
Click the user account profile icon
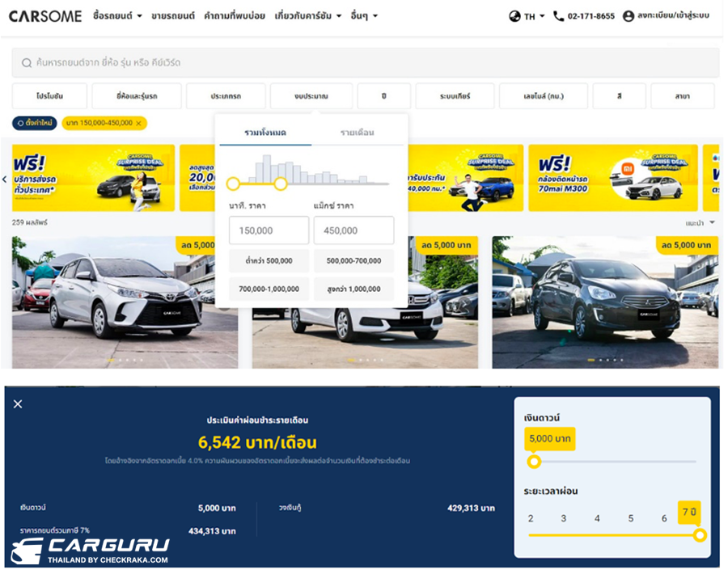coord(628,16)
